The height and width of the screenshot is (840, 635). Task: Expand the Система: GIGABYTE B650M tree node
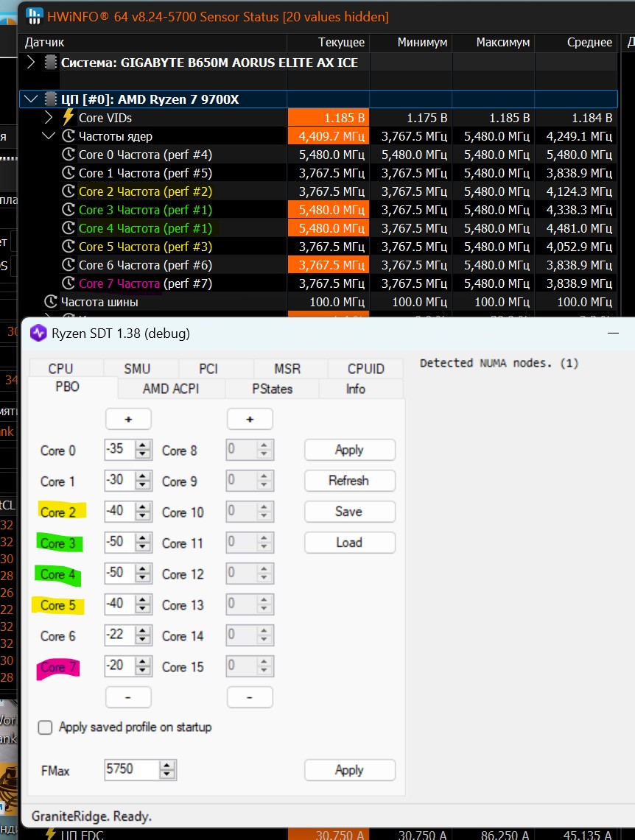[x=31, y=62]
